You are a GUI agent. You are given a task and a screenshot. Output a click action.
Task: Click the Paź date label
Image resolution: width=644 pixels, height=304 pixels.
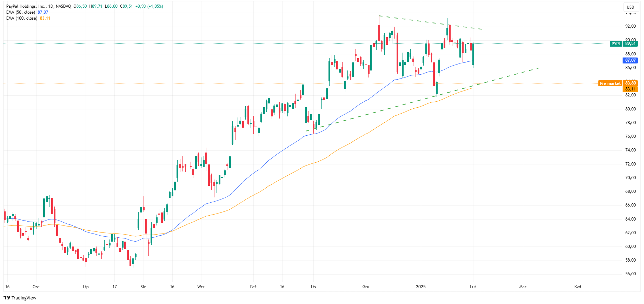click(253, 287)
